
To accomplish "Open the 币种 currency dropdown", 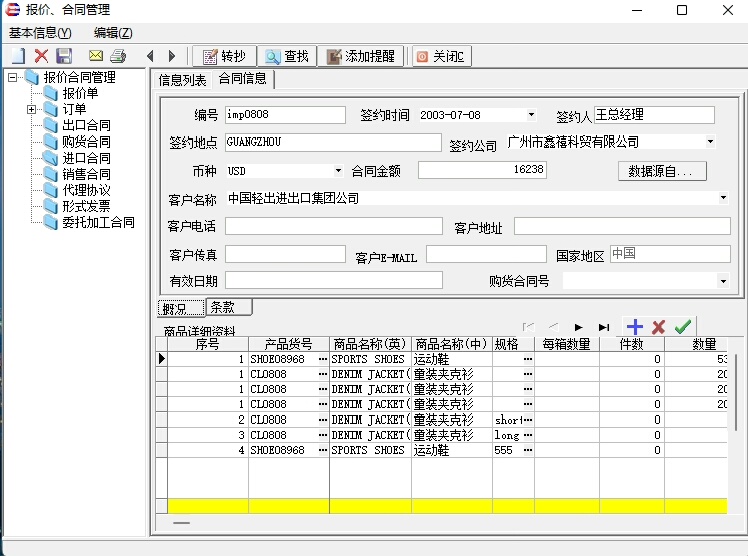I will point(338,171).
